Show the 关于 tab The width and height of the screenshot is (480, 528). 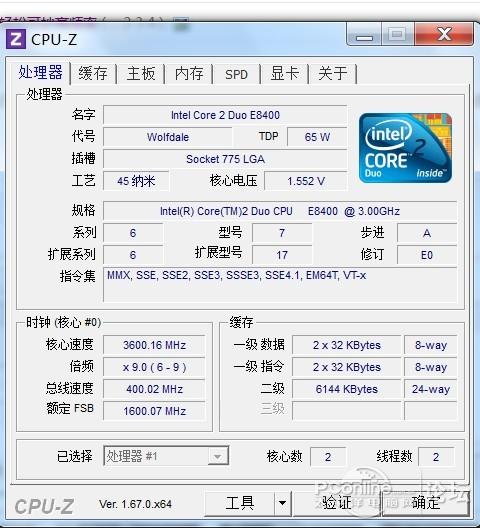(x=333, y=73)
